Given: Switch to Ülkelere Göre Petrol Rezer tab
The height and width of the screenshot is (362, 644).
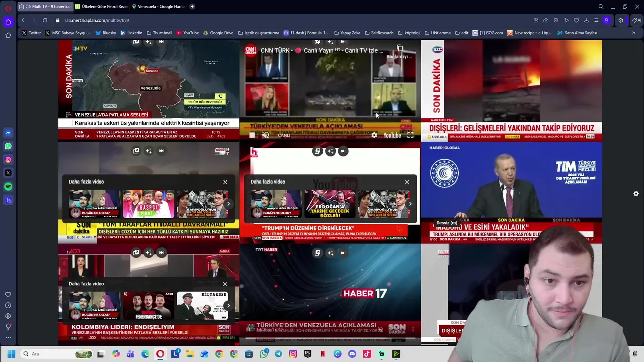Looking at the screenshot, I should (x=102, y=7).
